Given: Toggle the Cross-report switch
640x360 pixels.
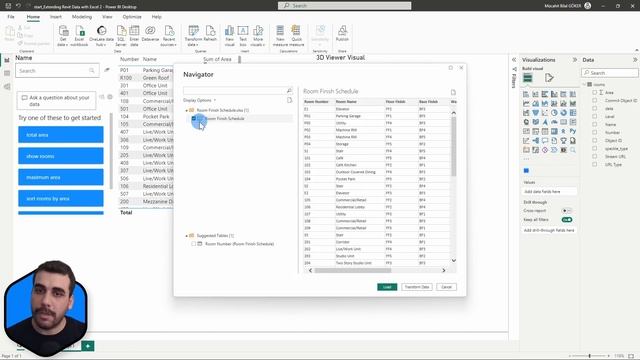Looking at the screenshot, I should click(x=567, y=211).
